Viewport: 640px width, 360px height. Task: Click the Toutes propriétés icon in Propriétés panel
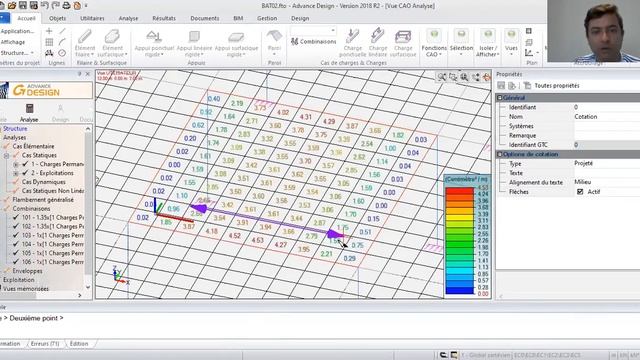pos(527,85)
